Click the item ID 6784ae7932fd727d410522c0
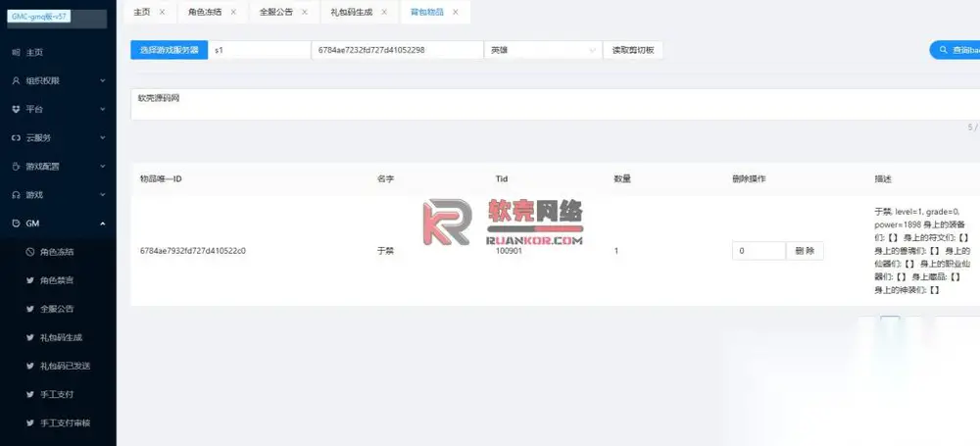The image size is (980, 446). coord(192,251)
